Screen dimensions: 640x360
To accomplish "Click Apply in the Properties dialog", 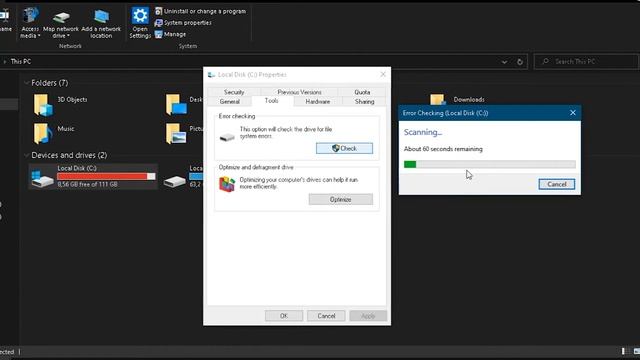I will (x=368, y=316).
